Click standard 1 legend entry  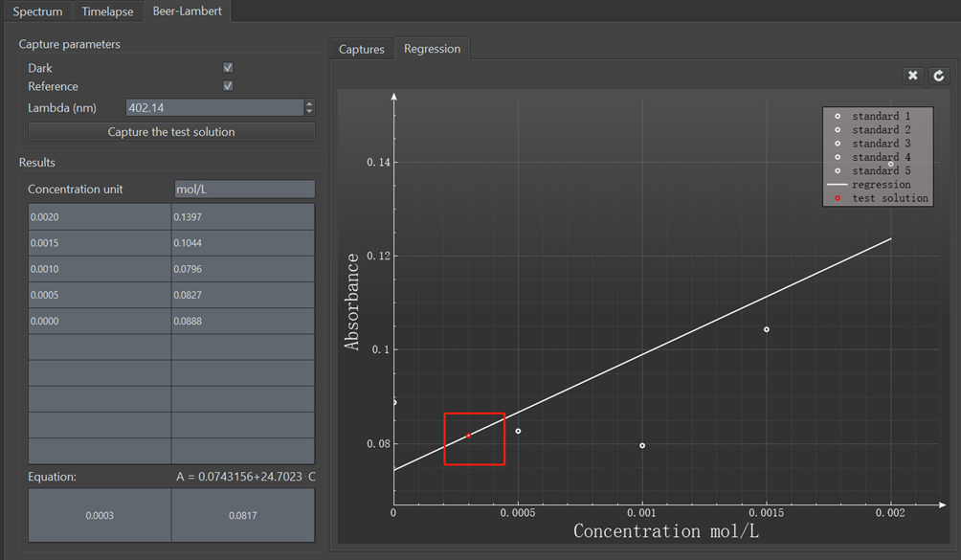(x=874, y=116)
